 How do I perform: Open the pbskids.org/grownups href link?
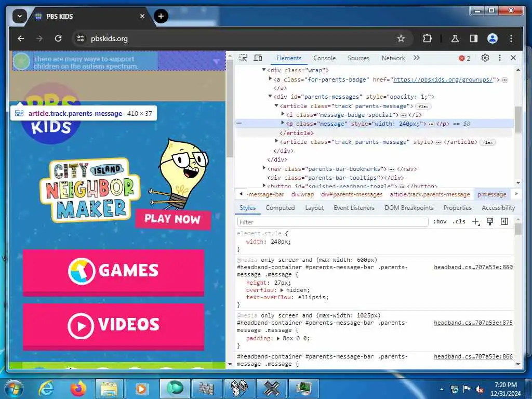point(443,79)
